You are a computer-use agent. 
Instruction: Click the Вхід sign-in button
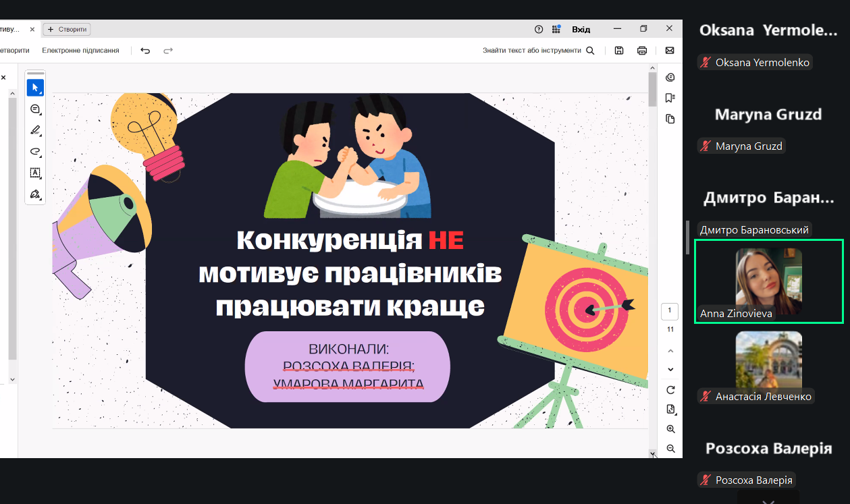(581, 30)
